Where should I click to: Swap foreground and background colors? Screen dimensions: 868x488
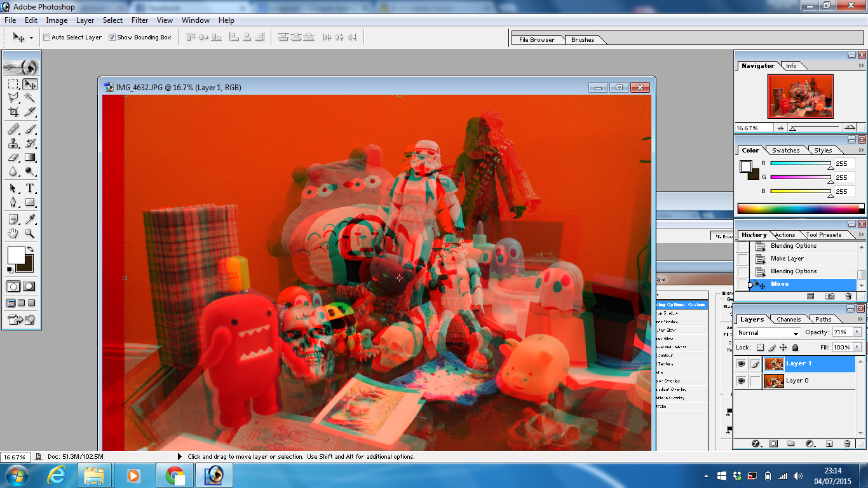30,249
